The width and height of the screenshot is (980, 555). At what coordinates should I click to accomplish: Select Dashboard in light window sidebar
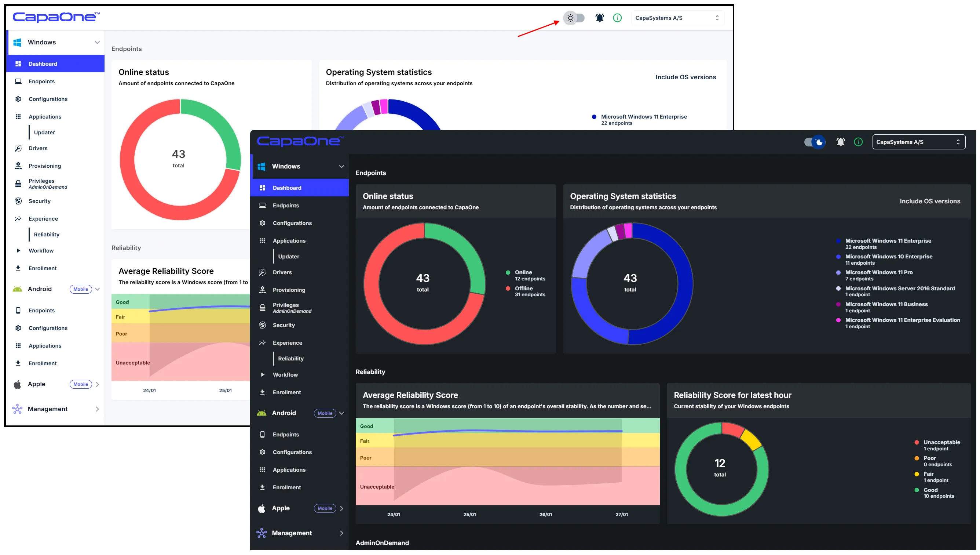point(55,64)
